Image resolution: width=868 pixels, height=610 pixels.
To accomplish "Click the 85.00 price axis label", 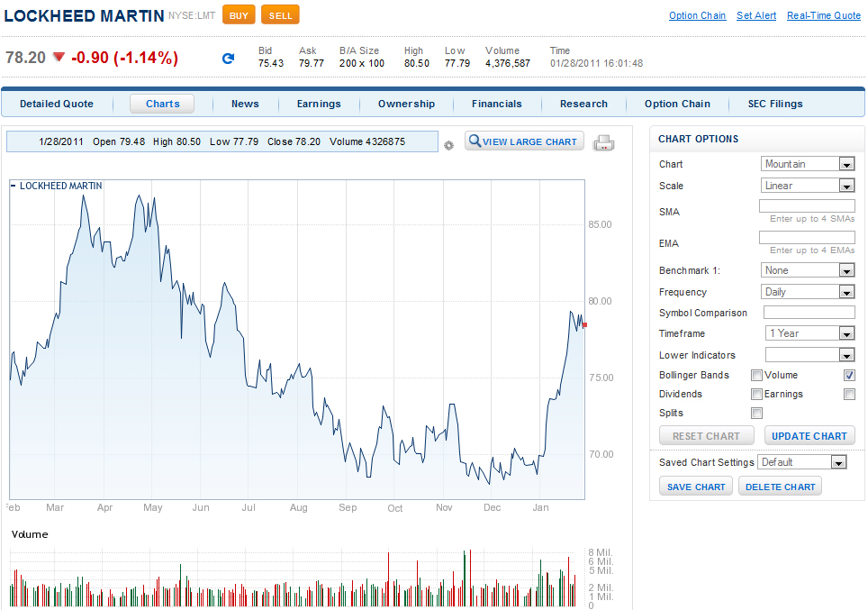I will [600, 224].
